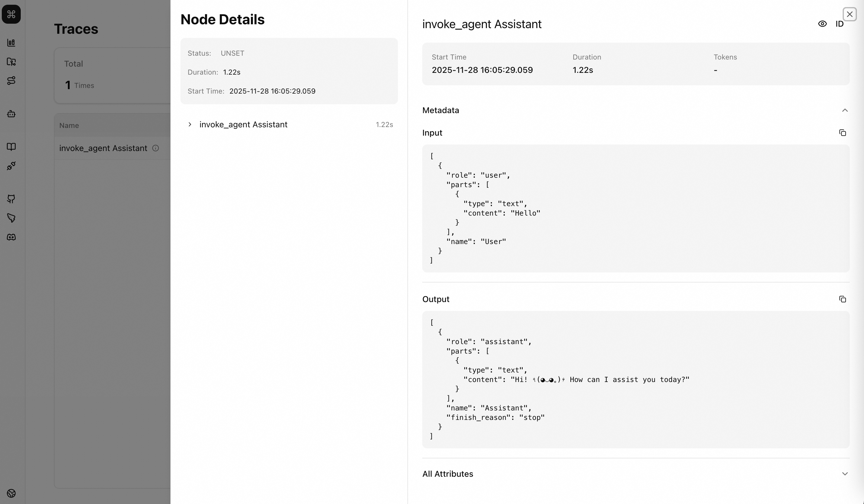The image size is (864, 504).
Task: Select invoke_agent Assistant row in Traces table
Action: point(103,148)
